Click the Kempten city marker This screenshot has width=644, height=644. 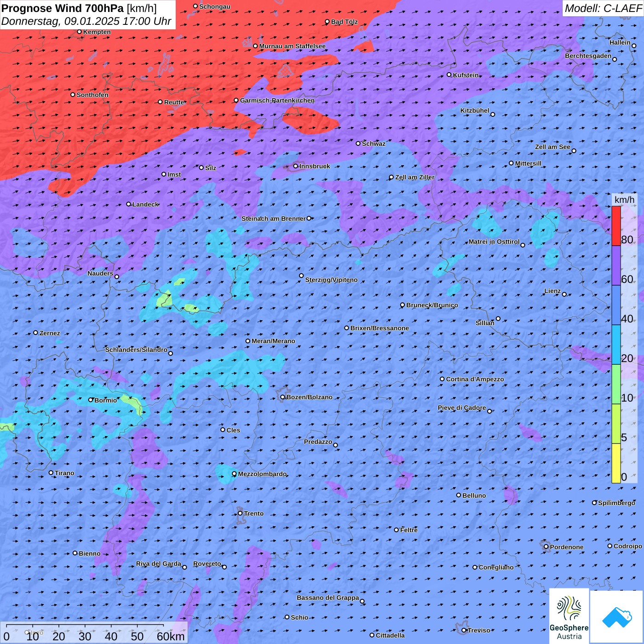(x=80, y=32)
